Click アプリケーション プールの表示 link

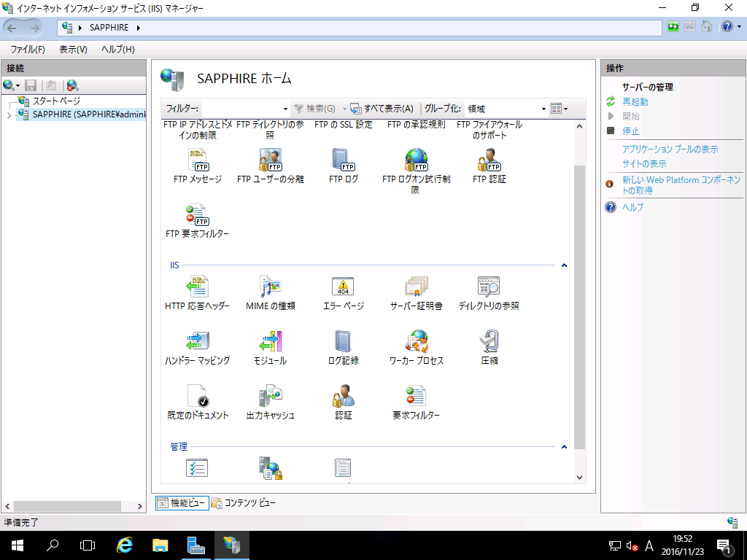pos(670,149)
